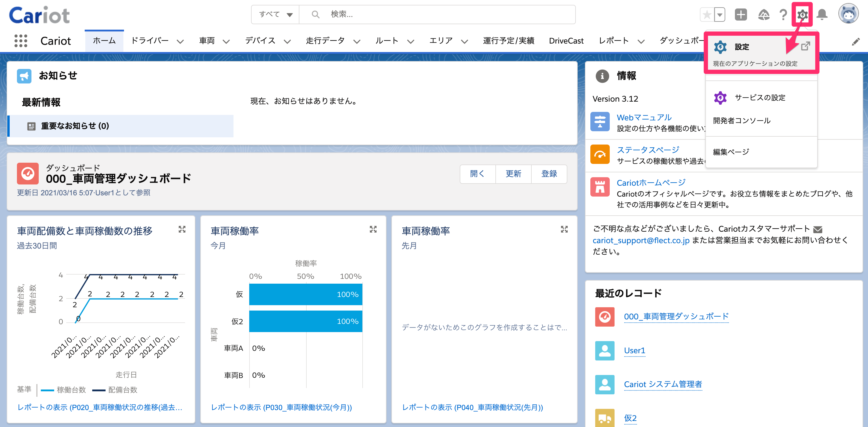Click the 情報 info icon

coord(602,76)
